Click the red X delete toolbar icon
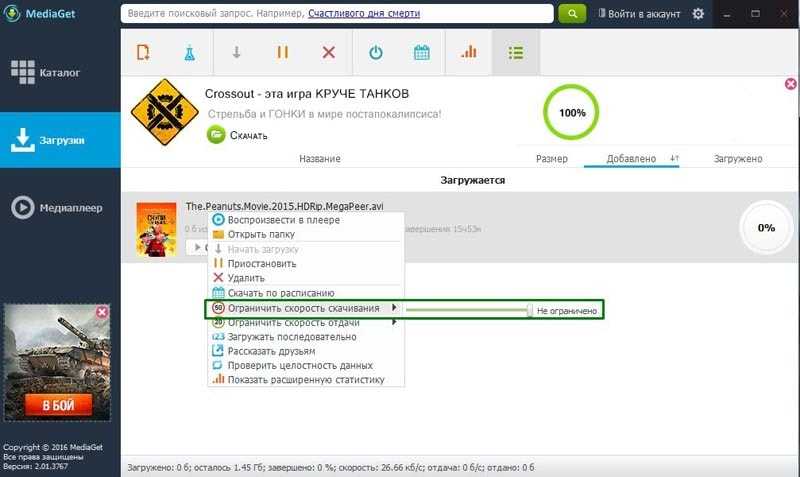This screenshot has width=800, height=477. click(x=329, y=52)
